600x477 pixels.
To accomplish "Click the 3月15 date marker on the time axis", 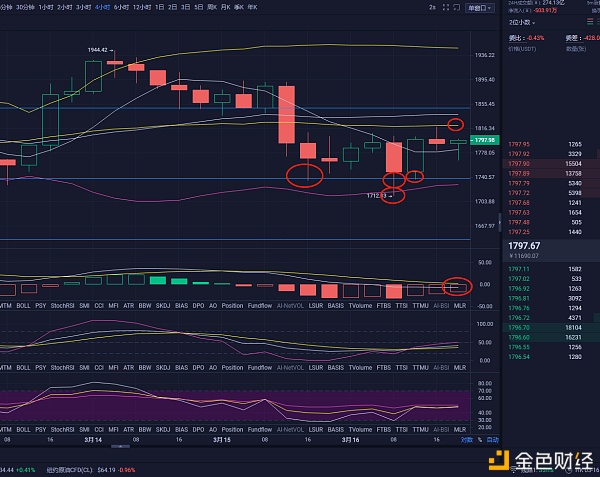I will click(x=222, y=440).
